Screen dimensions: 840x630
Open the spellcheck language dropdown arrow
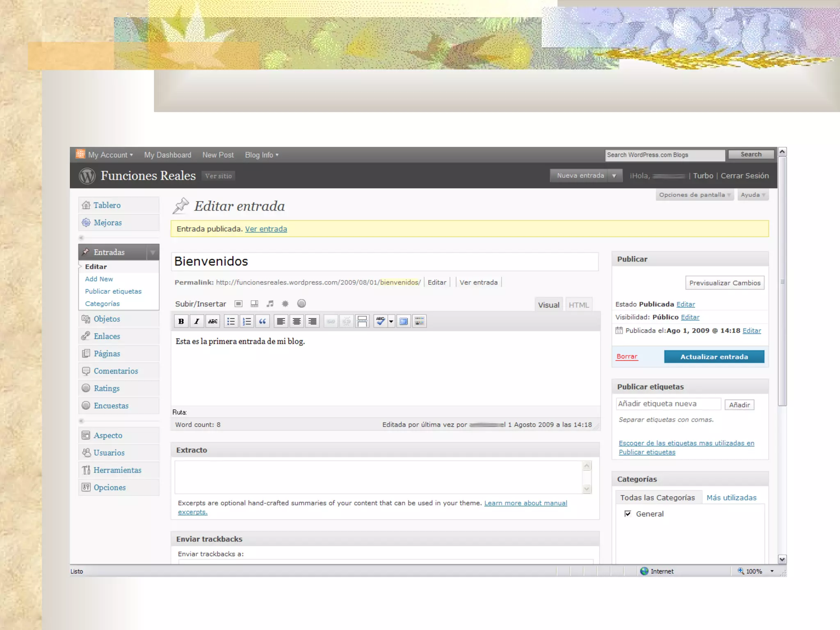391,321
